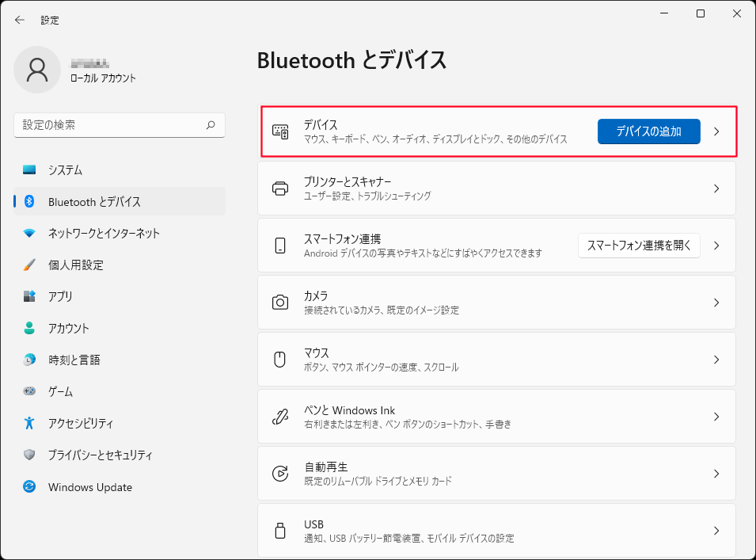Screen dimensions: 756x560
Task: Click the USB title text
Action: (x=313, y=524)
